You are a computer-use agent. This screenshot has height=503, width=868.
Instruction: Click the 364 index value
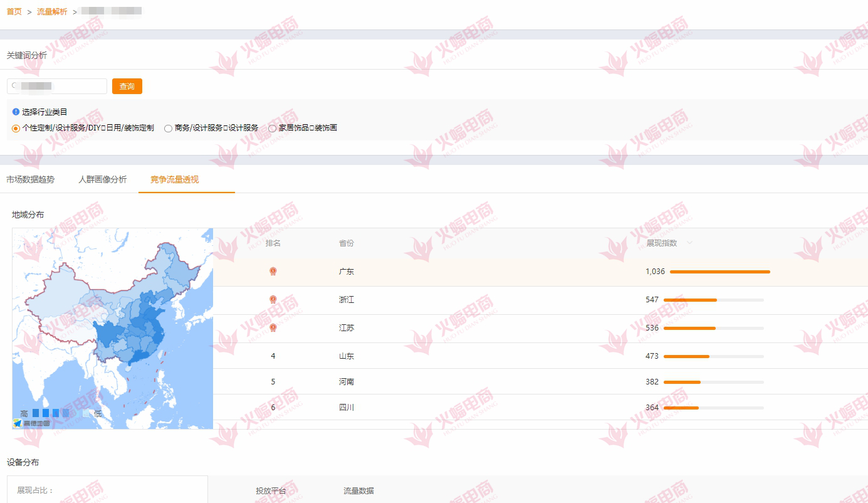tap(652, 408)
